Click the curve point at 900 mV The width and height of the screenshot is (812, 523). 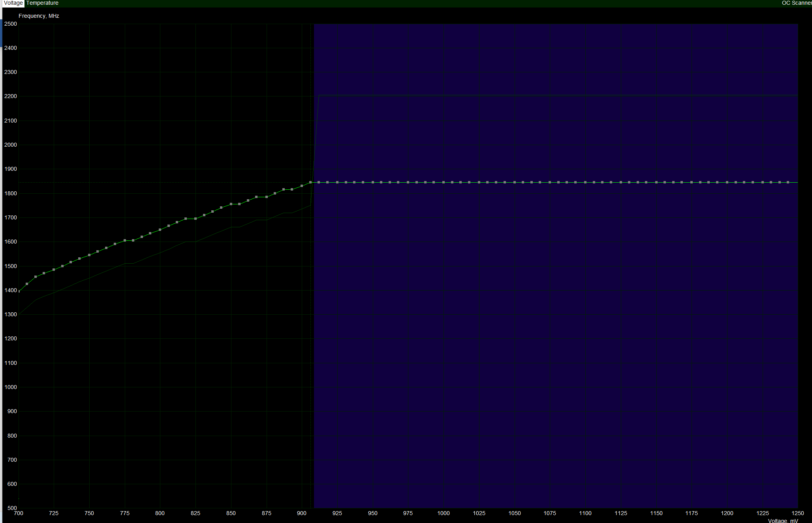point(302,186)
